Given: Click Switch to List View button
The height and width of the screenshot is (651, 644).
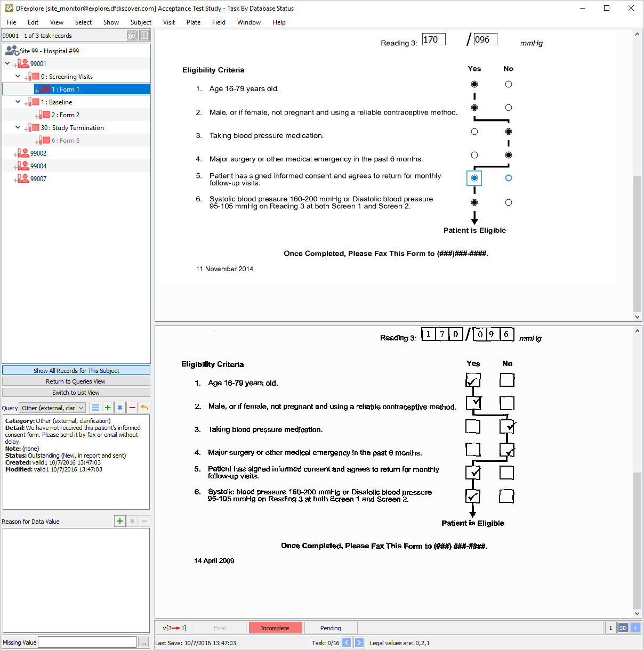Looking at the screenshot, I should coord(76,393).
